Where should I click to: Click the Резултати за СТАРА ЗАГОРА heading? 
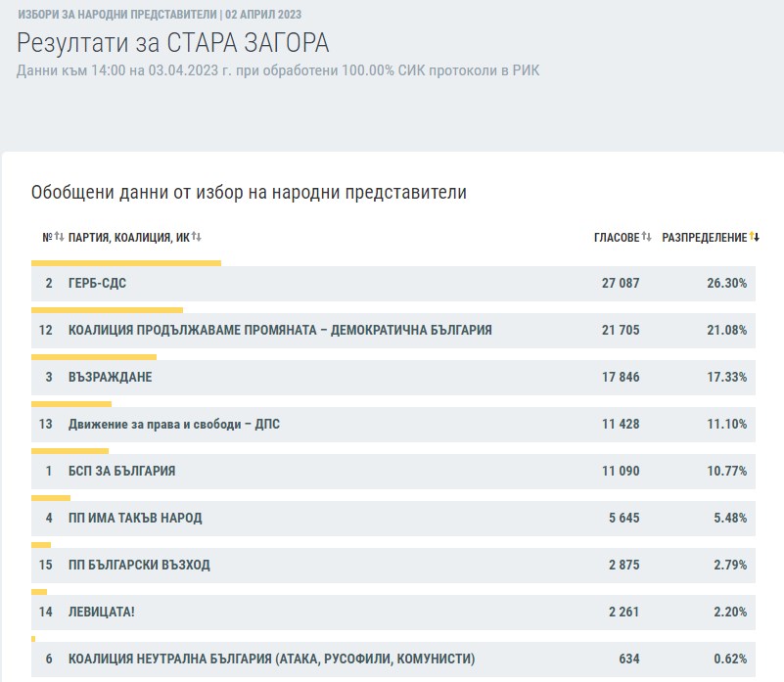coord(172,43)
